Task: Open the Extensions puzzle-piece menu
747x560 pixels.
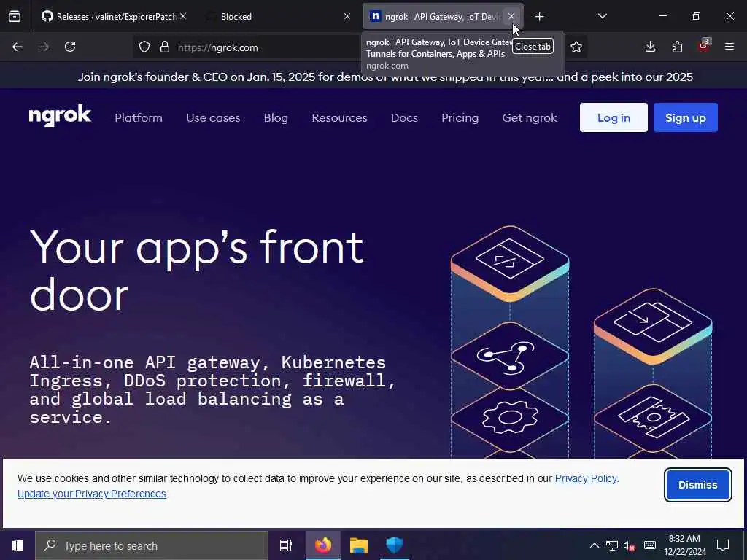Action: [677, 47]
